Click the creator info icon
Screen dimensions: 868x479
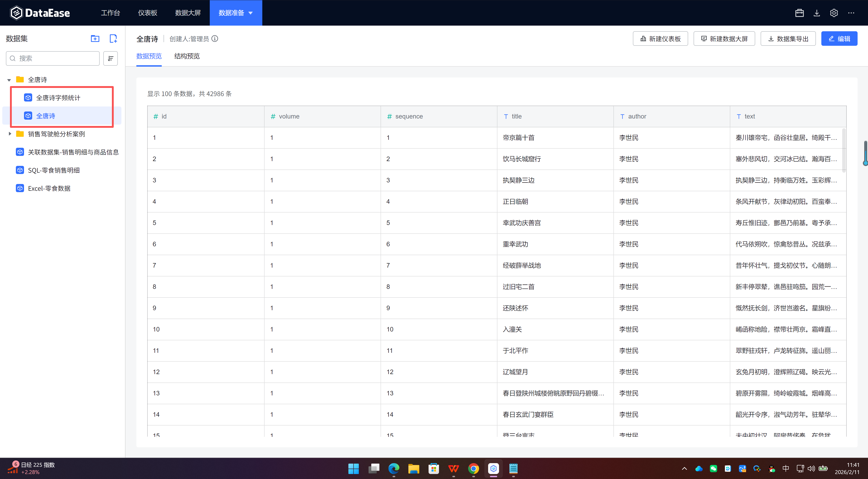click(215, 39)
